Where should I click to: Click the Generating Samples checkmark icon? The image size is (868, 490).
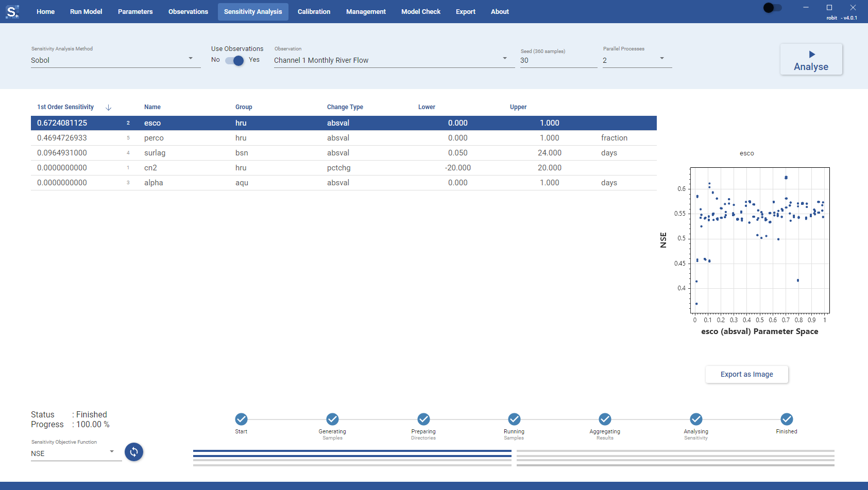click(332, 419)
